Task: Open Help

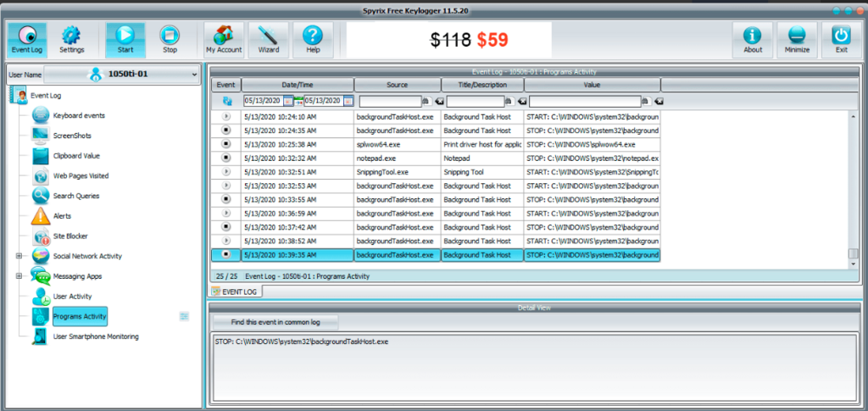Action: [x=313, y=40]
